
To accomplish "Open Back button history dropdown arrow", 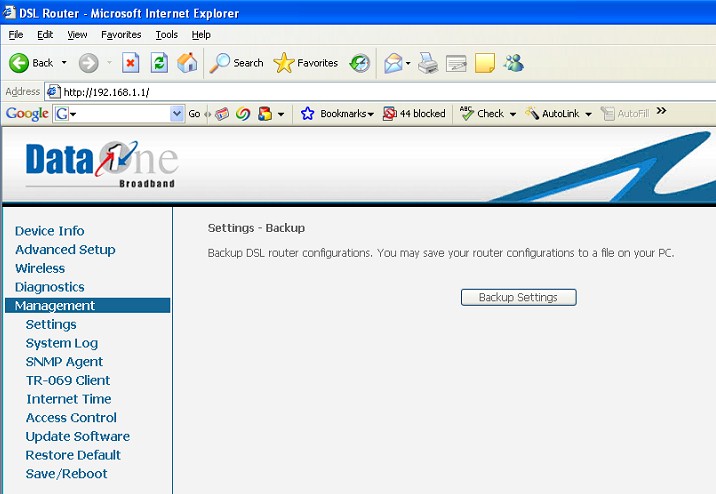I will click(x=64, y=63).
